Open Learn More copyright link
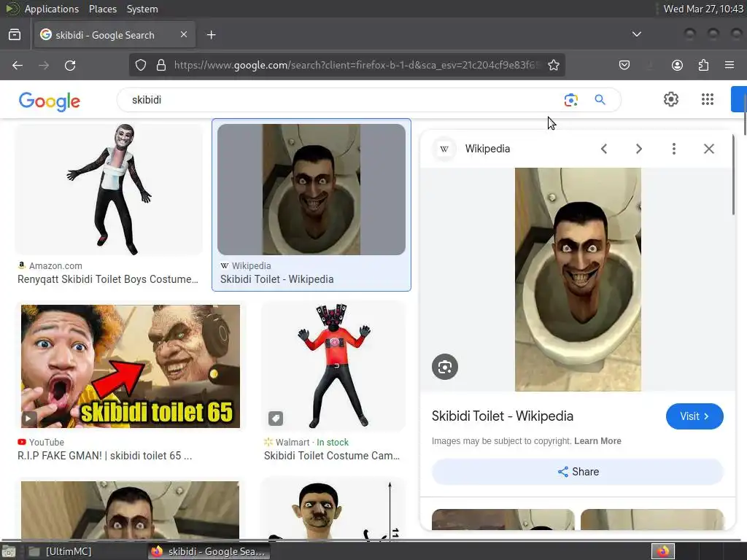Image resolution: width=747 pixels, height=560 pixels. pyautogui.click(x=597, y=441)
